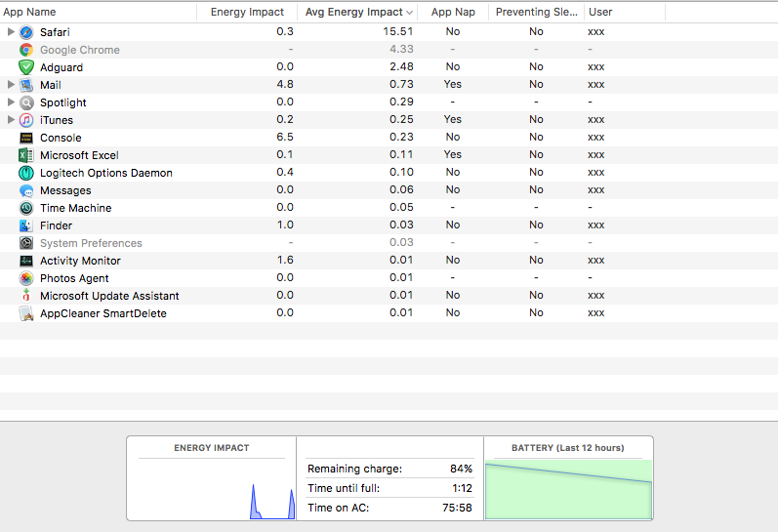Expand the Spotlight process group
The height and width of the screenshot is (532, 778).
pos(11,102)
